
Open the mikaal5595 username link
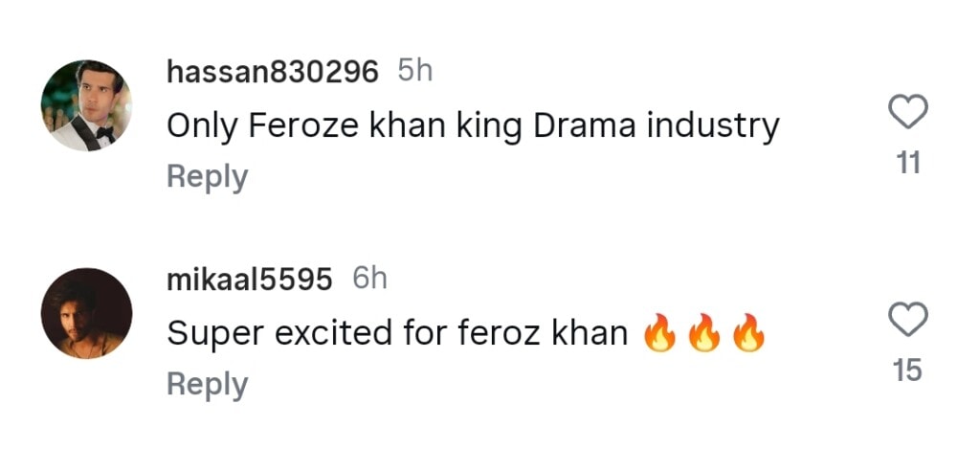(250, 279)
